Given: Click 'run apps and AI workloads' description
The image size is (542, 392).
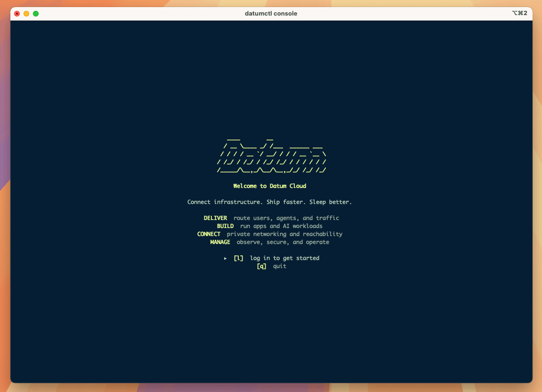Looking at the screenshot, I should 282,226.
